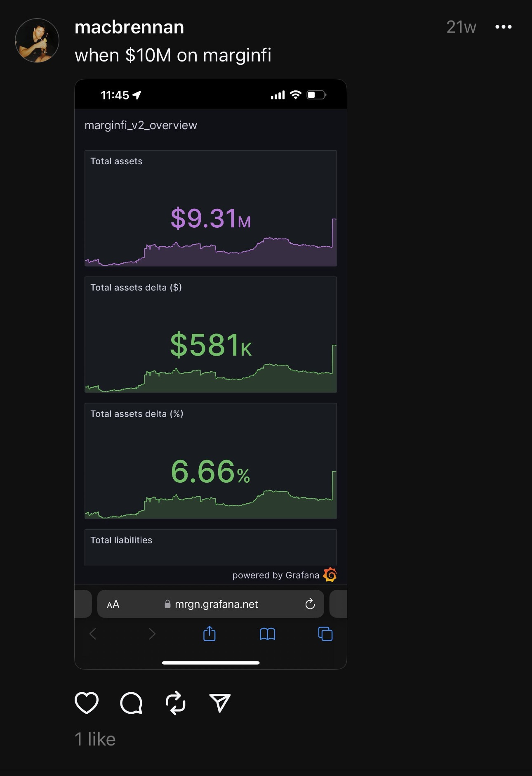Click the home indicator bar at bottom

pyautogui.click(x=211, y=663)
